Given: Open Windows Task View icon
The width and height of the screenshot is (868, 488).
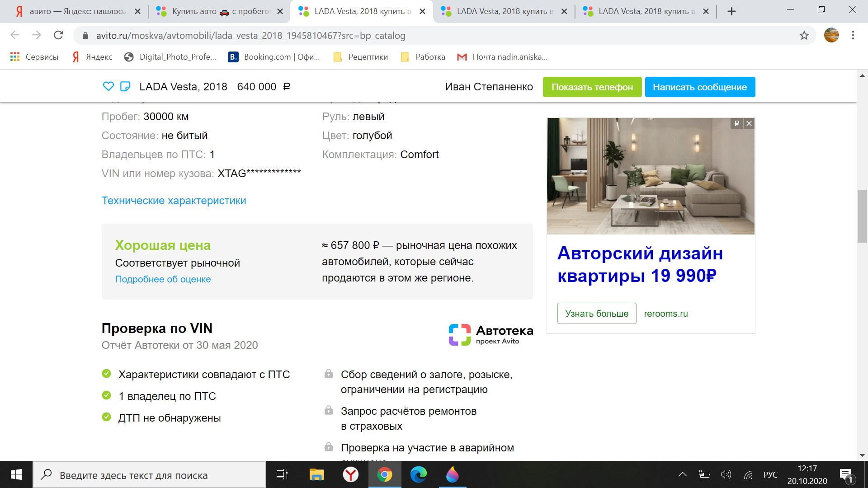Looking at the screenshot, I should point(282,474).
